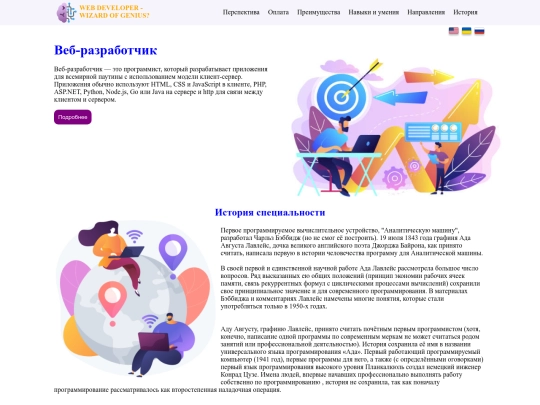The image size is (540, 405).
Task: Jump to the История menu item
Action: click(x=465, y=12)
